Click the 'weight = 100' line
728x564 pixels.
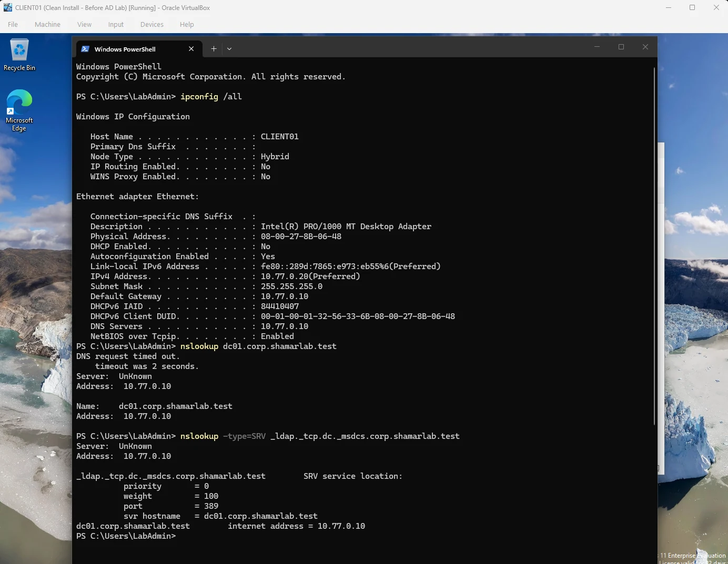click(171, 496)
